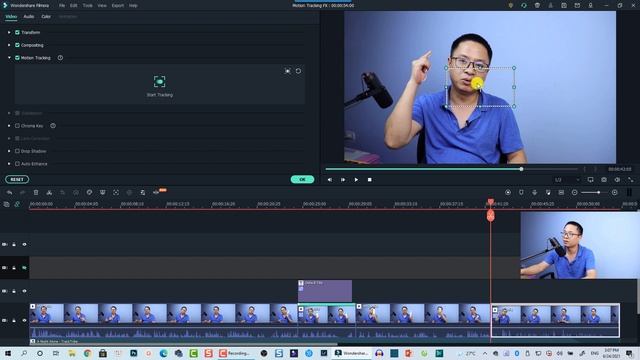Lock the top video track
The width and height of the screenshot is (640, 360).
click(x=14, y=244)
